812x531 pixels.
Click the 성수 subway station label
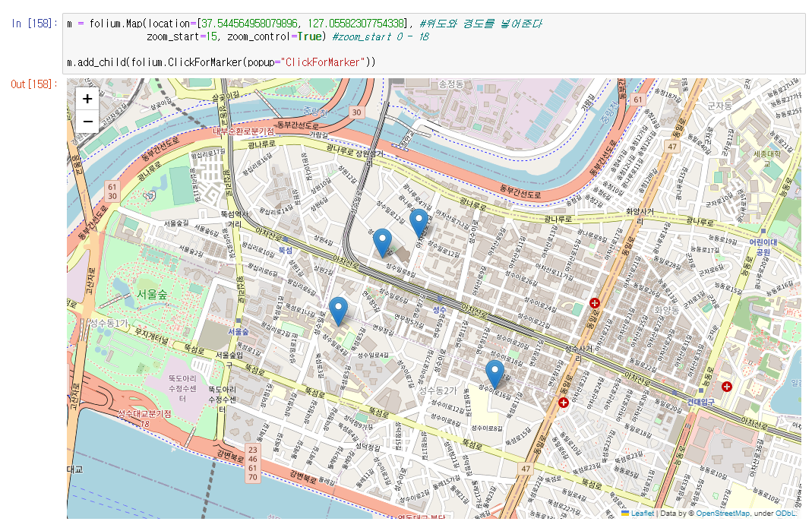(x=439, y=310)
